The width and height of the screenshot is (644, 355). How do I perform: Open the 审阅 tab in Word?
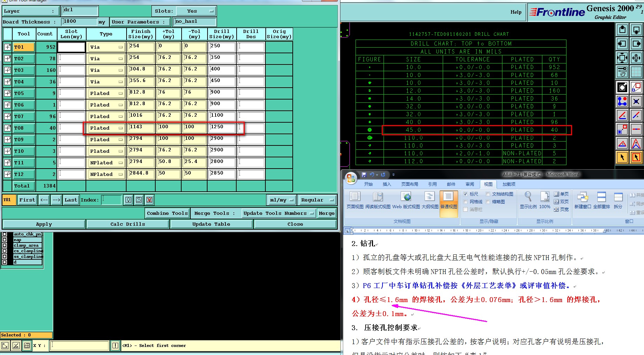pyautogui.click(x=470, y=184)
